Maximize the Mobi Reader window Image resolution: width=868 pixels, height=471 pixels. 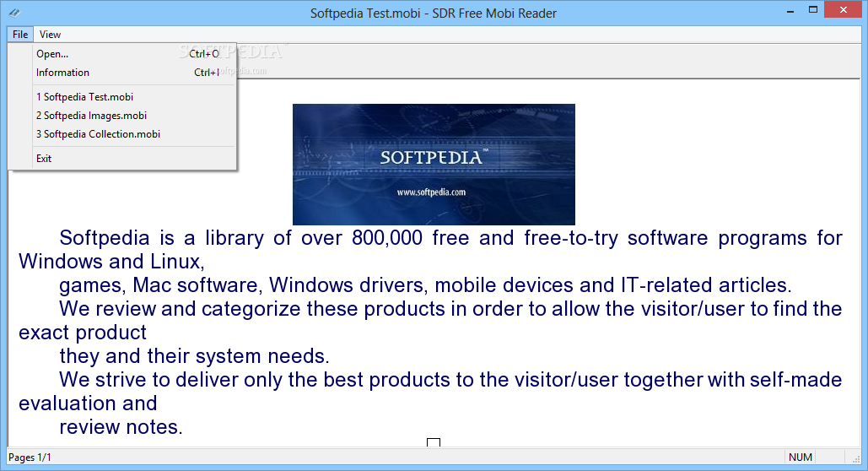812,10
